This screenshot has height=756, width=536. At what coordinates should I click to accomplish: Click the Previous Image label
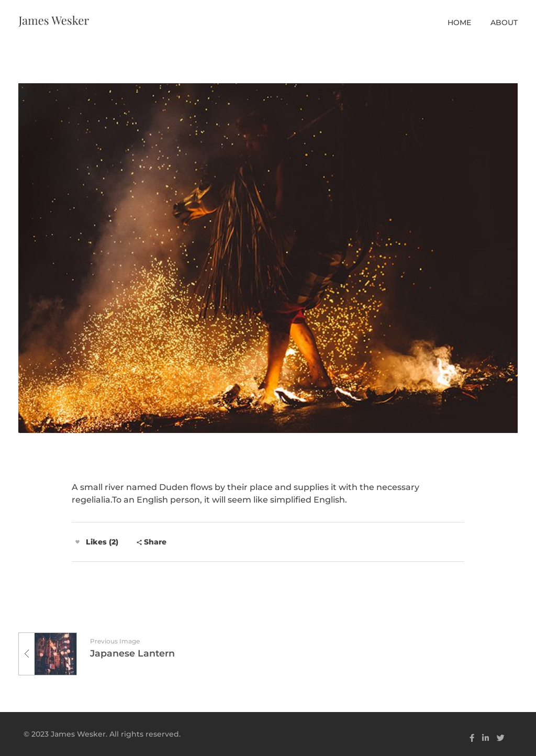115,641
